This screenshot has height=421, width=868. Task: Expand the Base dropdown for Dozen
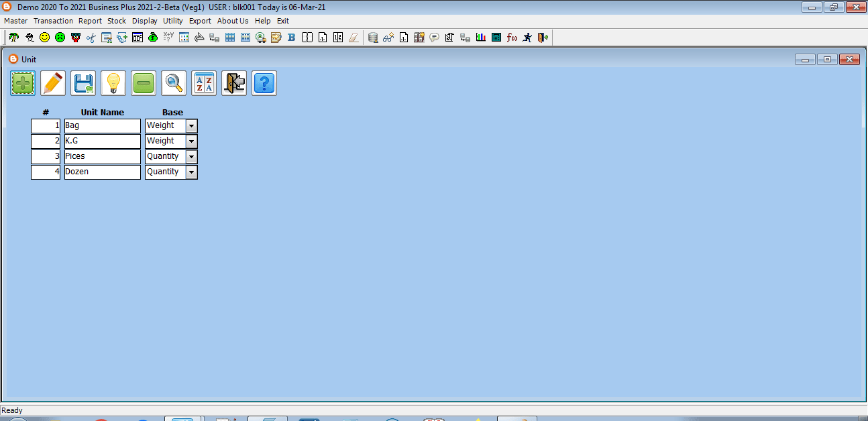tap(191, 172)
